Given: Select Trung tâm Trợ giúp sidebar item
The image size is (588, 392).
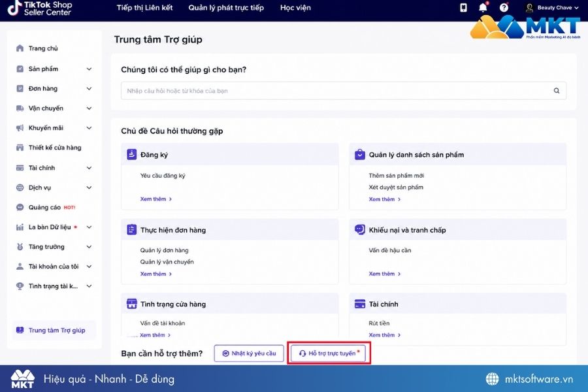Looking at the screenshot, I should point(54,331).
